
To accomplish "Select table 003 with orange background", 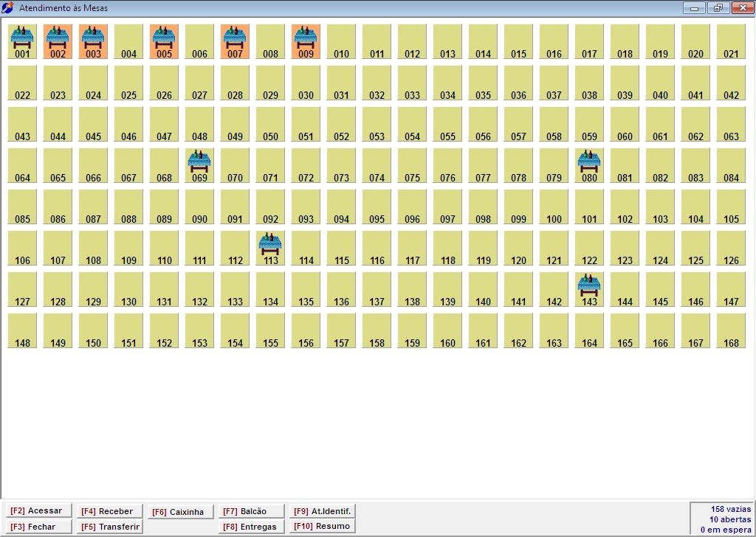I will click(x=93, y=41).
